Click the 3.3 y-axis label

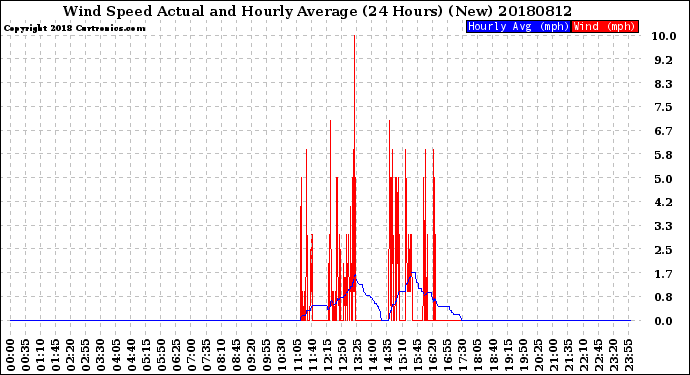tap(664, 226)
